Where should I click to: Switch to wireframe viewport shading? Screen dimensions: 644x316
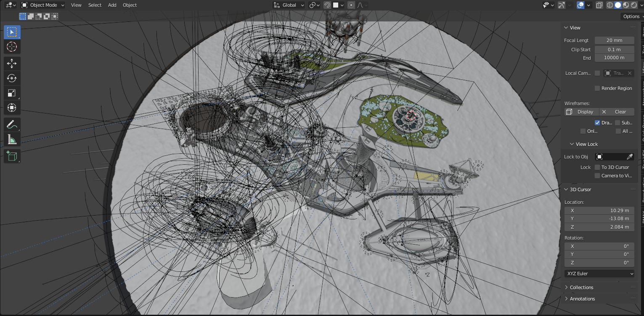point(610,5)
